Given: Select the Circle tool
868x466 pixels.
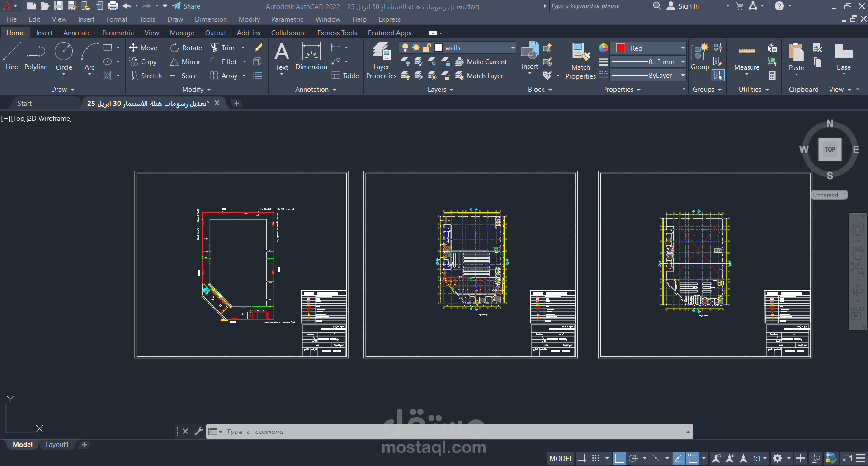Looking at the screenshot, I should tap(64, 56).
